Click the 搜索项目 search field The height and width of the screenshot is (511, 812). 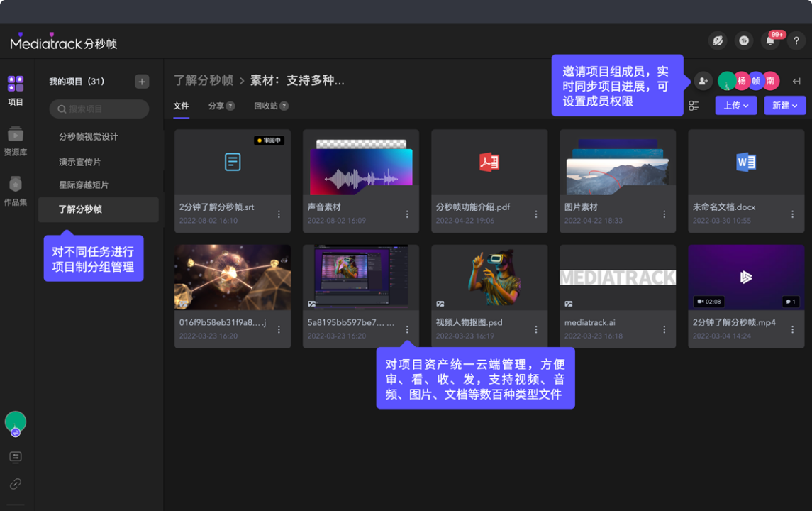coord(99,109)
